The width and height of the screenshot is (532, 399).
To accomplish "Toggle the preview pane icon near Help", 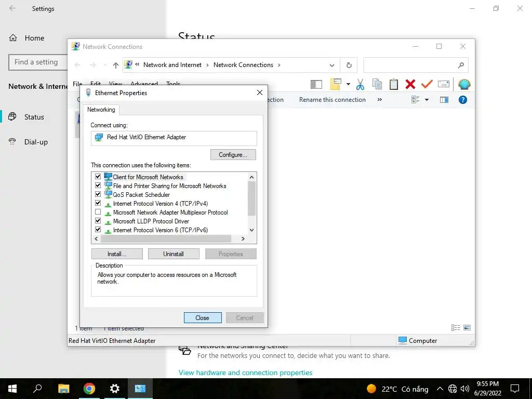I will (444, 100).
